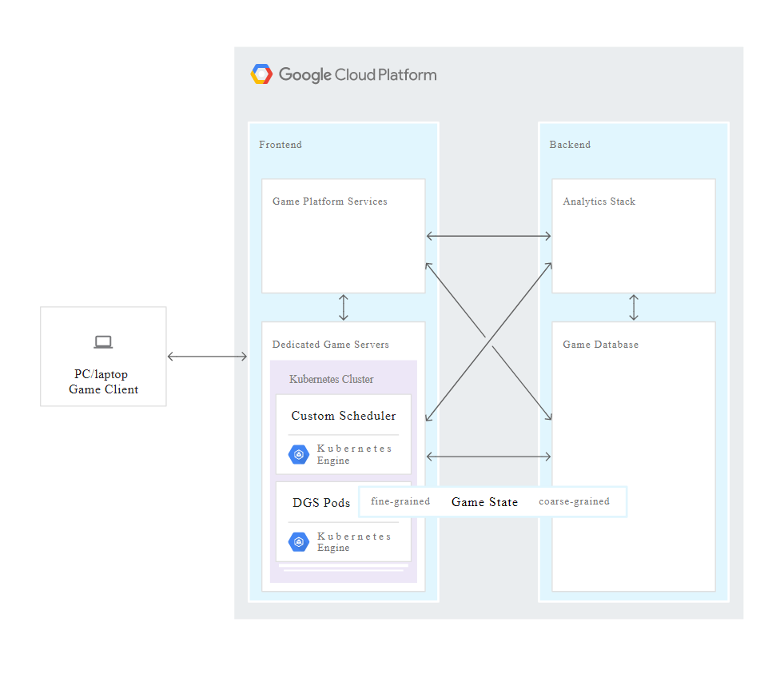Select Kubernetes Engine icon under Custom Scheduler
The height and width of the screenshot is (698, 784).
[299, 454]
